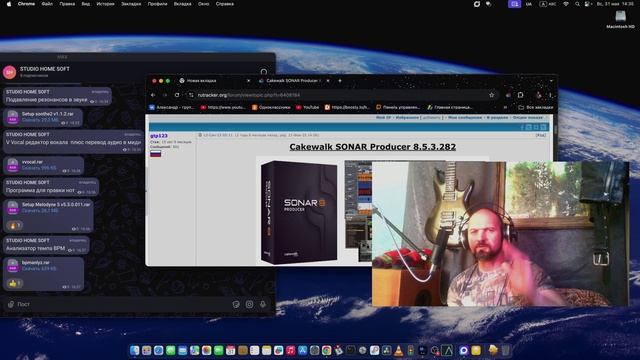The image size is (640, 360).
Task: Click the SONAR 8 Producer box image
Action: 299,212
